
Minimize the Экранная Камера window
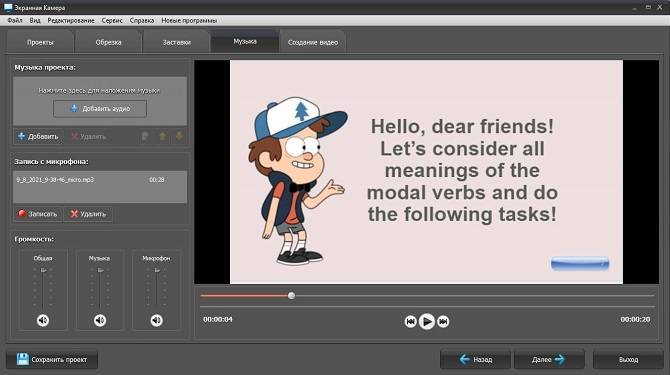[635, 8]
